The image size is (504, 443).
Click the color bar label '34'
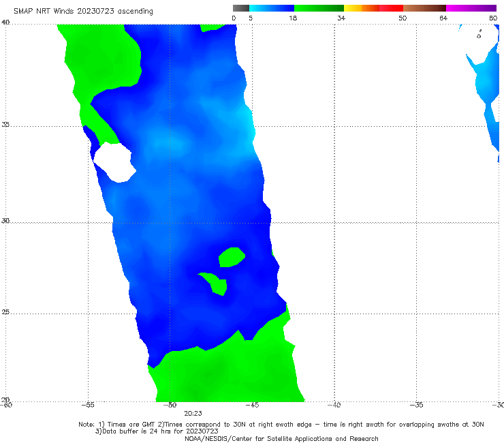(341, 18)
